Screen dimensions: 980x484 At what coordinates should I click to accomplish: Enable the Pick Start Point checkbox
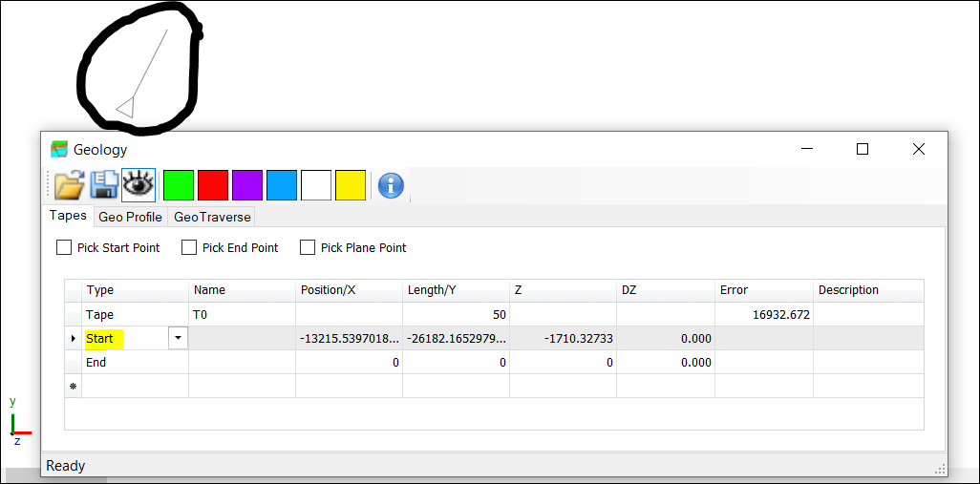(x=64, y=247)
